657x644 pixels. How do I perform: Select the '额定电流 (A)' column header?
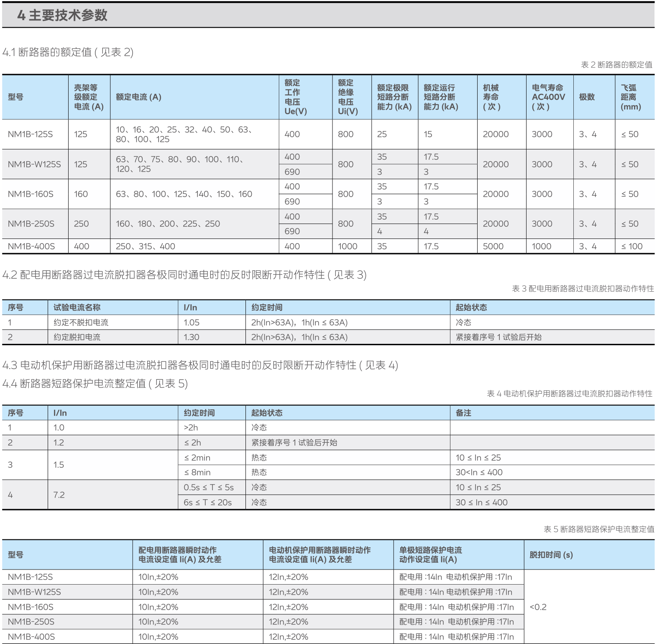138,97
